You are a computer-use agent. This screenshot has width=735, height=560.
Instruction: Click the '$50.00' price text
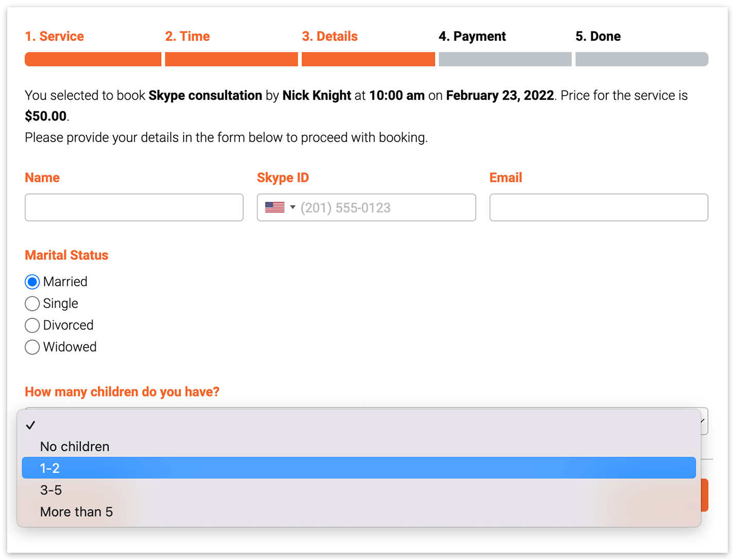(x=46, y=116)
